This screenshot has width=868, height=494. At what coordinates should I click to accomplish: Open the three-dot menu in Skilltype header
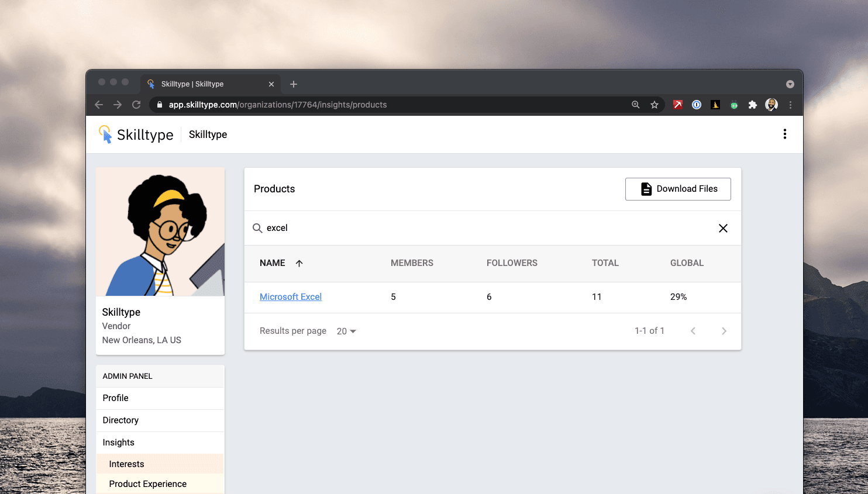[784, 134]
